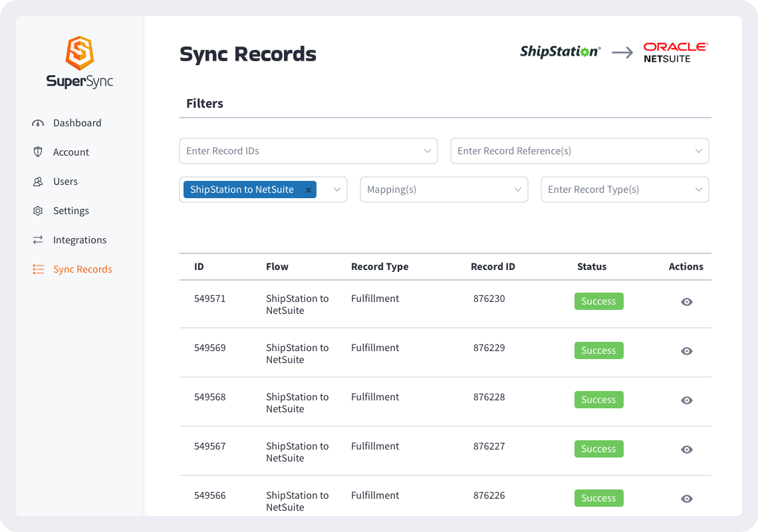Image resolution: width=758 pixels, height=532 pixels.
Task: Open the flow filter dropdown chevron
Action: coord(337,190)
